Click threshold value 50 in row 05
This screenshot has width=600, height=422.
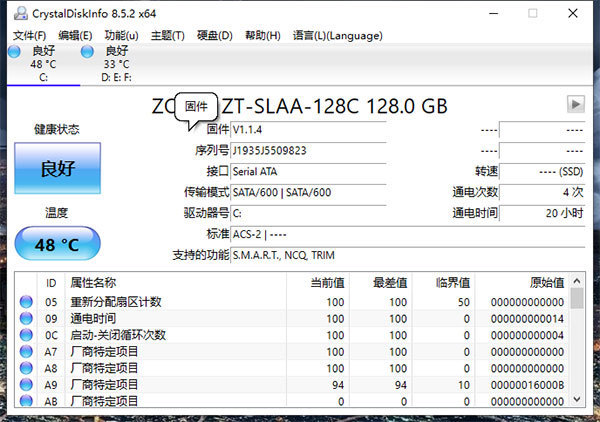(464, 302)
